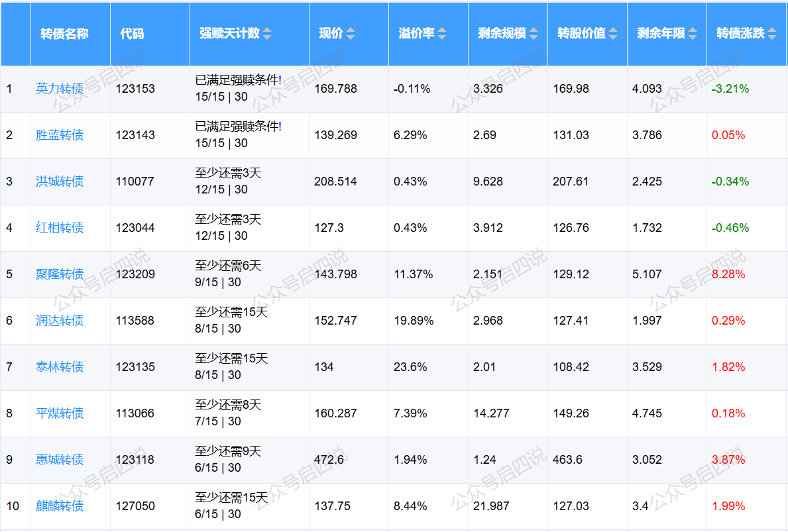
Task: Click 转股价值 column sort icon
Action: click(614, 34)
